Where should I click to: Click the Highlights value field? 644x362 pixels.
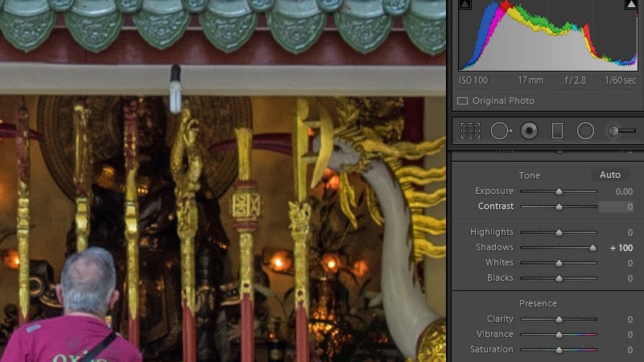pyautogui.click(x=630, y=232)
